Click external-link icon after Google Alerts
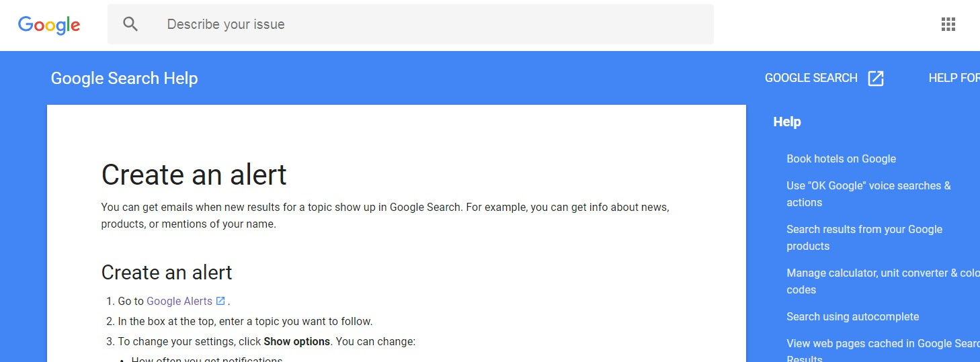This screenshot has width=980, height=362. [220, 301]
